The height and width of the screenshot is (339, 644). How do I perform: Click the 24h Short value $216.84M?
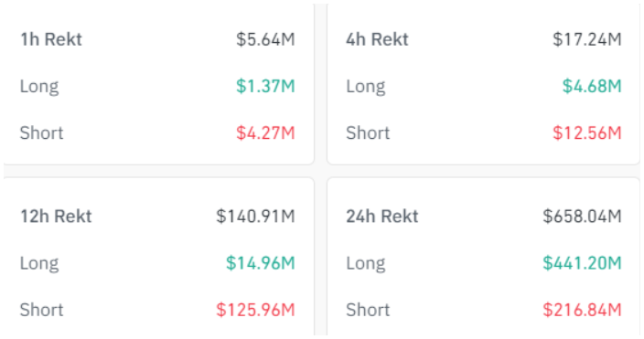[x=582, y=310]
